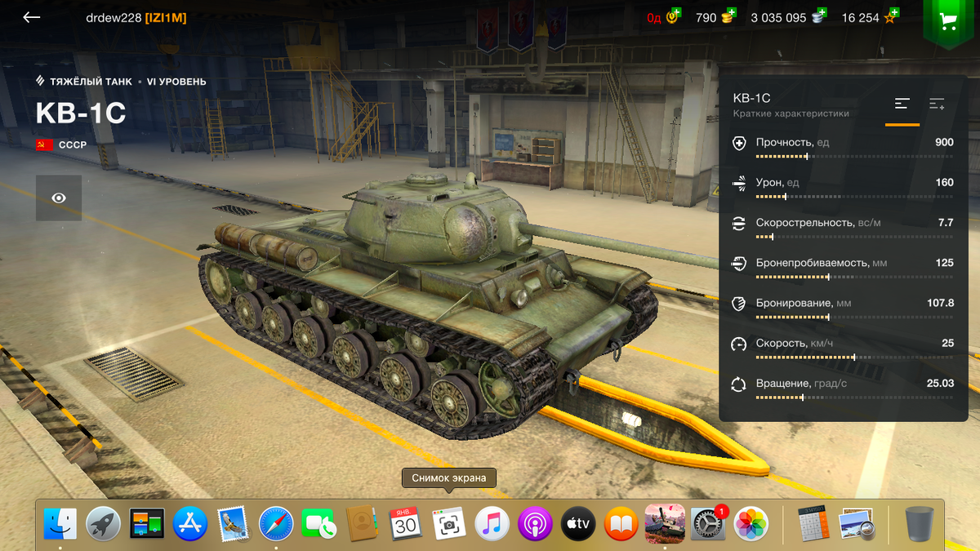This screenshot has height=551, width=980.
Task: Click the Скорость progress bar
Action: (x=854, y=357)
